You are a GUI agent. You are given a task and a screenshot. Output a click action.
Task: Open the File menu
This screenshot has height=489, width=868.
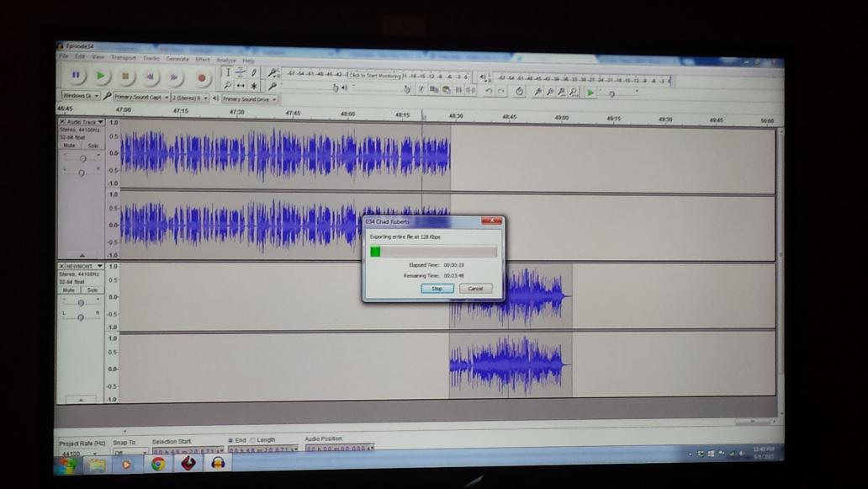coord(64,56)
